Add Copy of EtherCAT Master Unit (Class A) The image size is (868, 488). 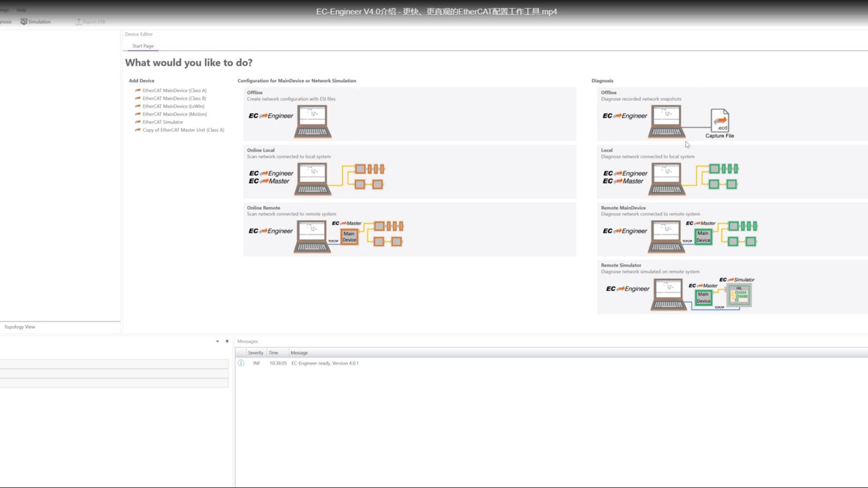coord(183,130)
